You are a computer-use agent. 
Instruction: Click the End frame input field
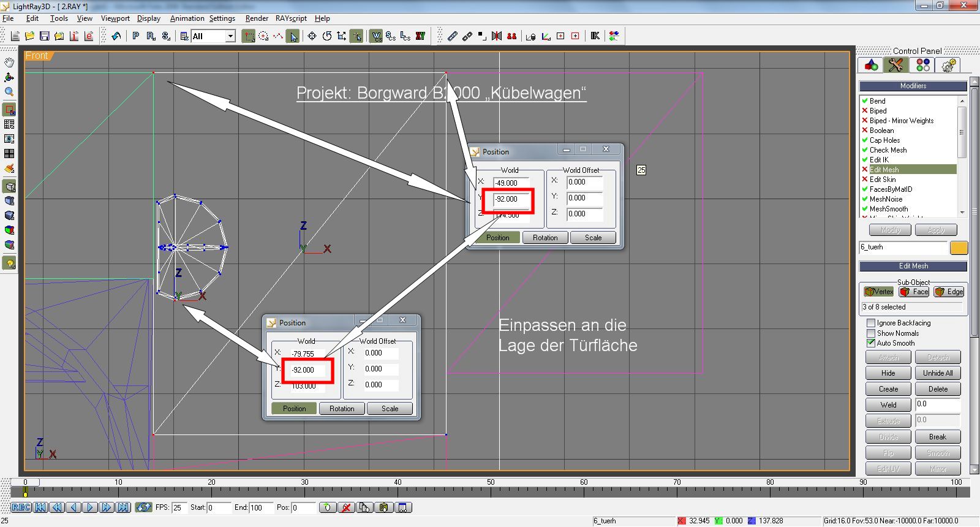pyautogui.click(x=260, y=507)
